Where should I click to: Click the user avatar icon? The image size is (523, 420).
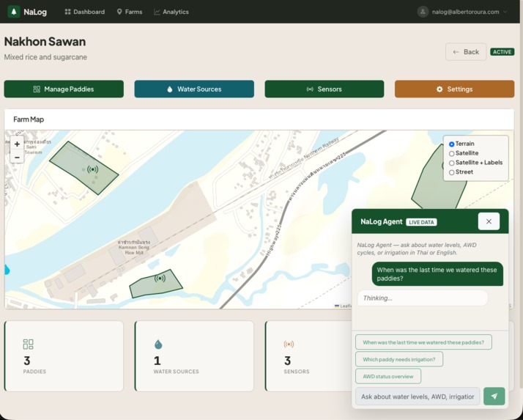(423, 12)
